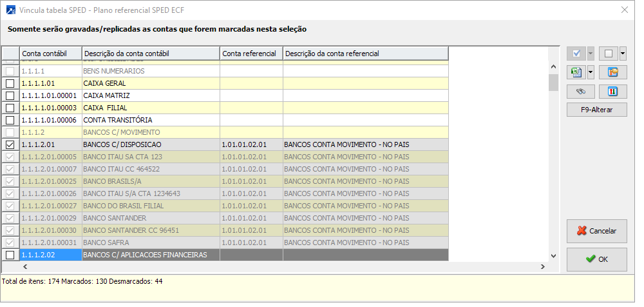Toggle checkbox of BANCO SAFRA row
644x307 pixels.
tap(10, 243)
